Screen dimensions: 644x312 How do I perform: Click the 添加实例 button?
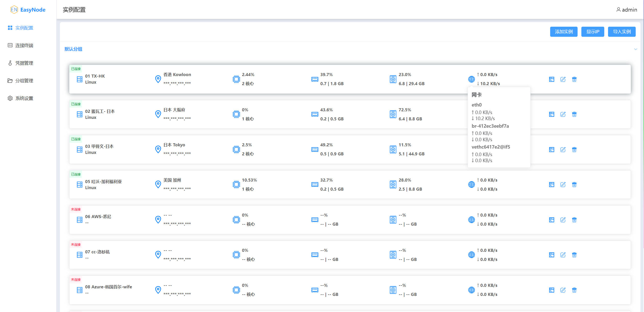(x=564, y=32)
